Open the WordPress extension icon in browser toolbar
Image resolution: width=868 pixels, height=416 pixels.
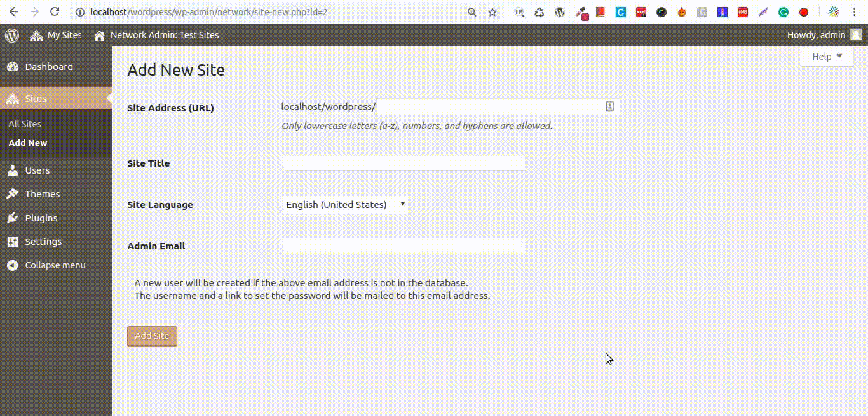pos(560,12)
